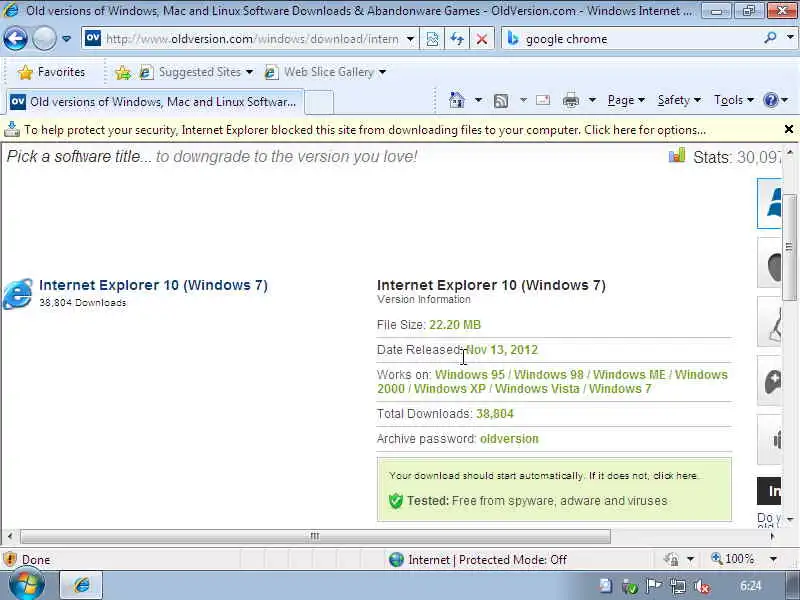Viewport: 800px width, 600px height.
Task: Refresh the page using the Refresh icon
Action: point(457,39)
